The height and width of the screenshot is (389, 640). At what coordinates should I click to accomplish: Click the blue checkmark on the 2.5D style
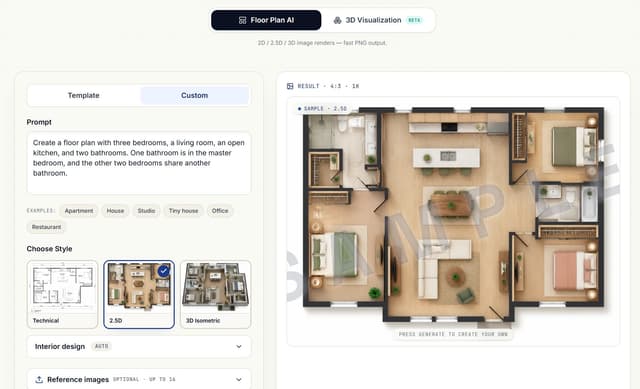[x=164, y=271]
